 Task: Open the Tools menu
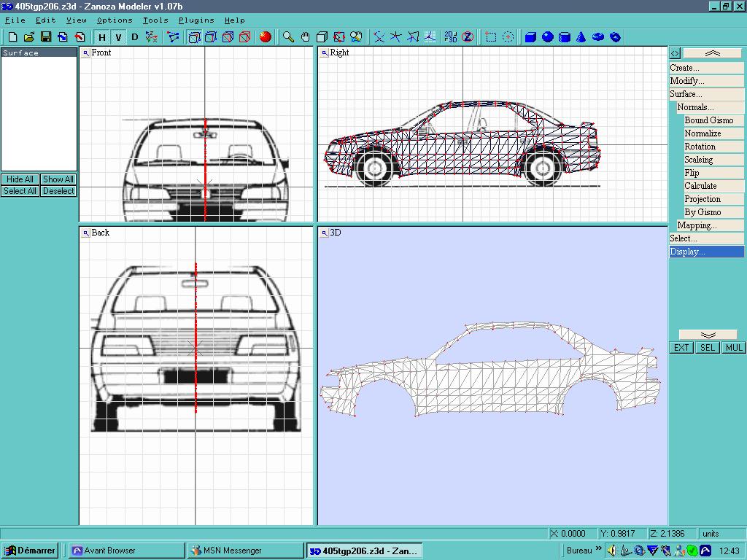pos(155,20)
